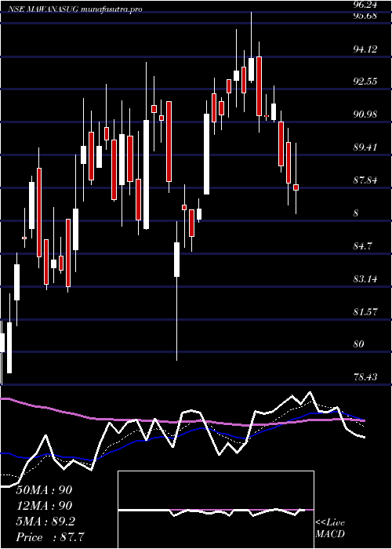Click the 5MA : 89.2 readout
The height and width of the screenshot is (549, 392).
tap(47, 522)
